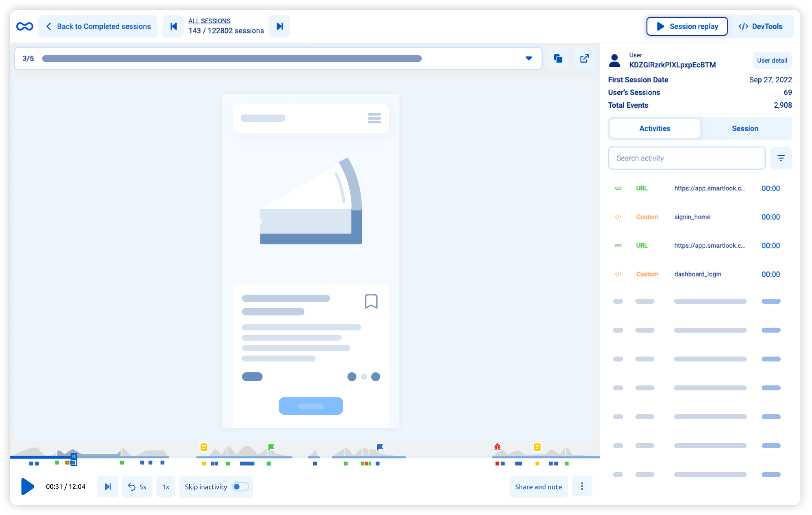
Task: Expand the 3/5 page dropdown arrow
Action: point(529,58)
